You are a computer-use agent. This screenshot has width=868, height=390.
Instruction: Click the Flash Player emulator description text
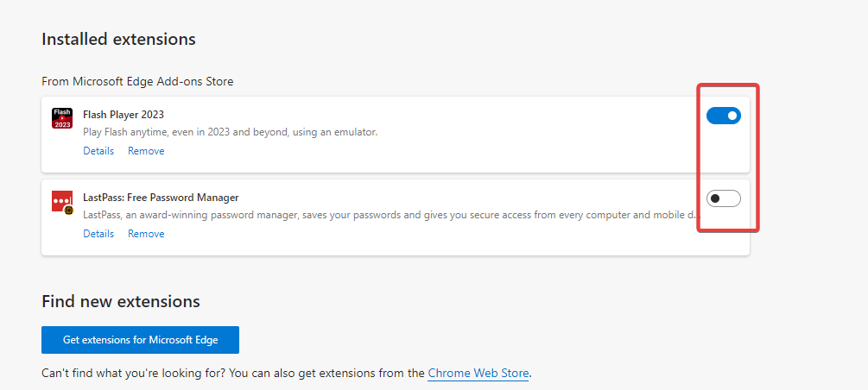coord(231,132)
